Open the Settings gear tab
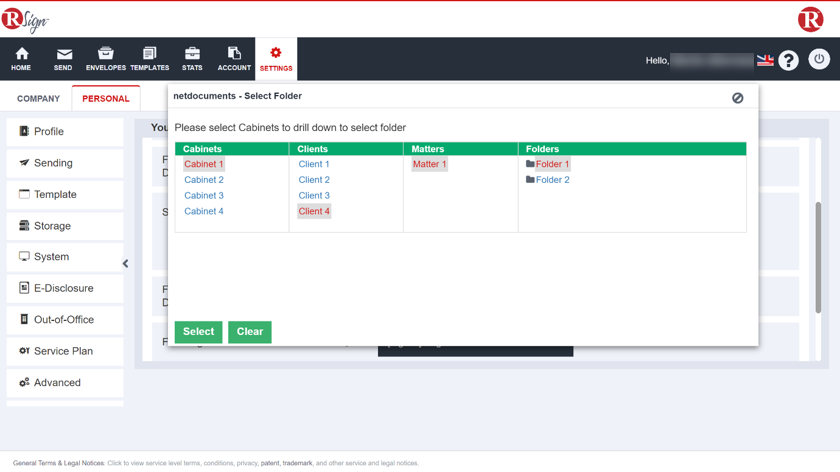 (276, 59)
